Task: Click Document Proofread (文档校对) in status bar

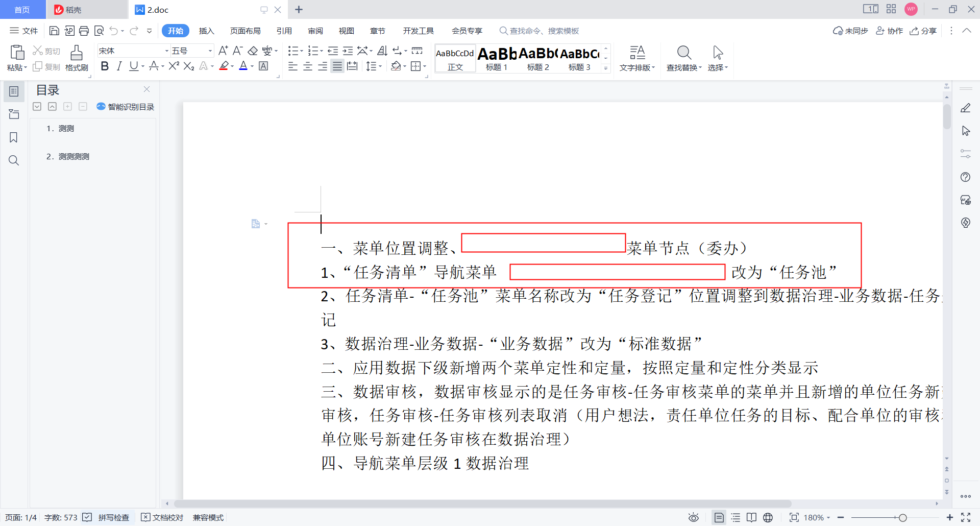Action: (x=162, y=517)
